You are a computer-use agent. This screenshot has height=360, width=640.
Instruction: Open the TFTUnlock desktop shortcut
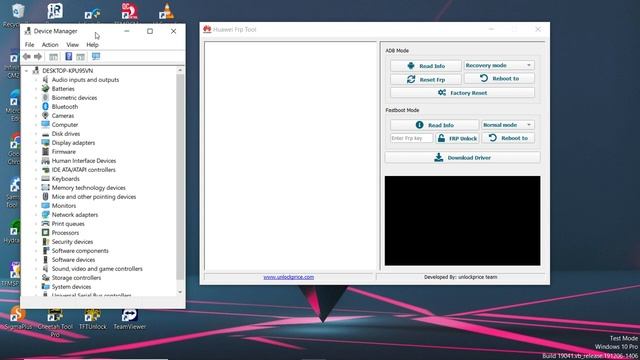coord(93,319)
